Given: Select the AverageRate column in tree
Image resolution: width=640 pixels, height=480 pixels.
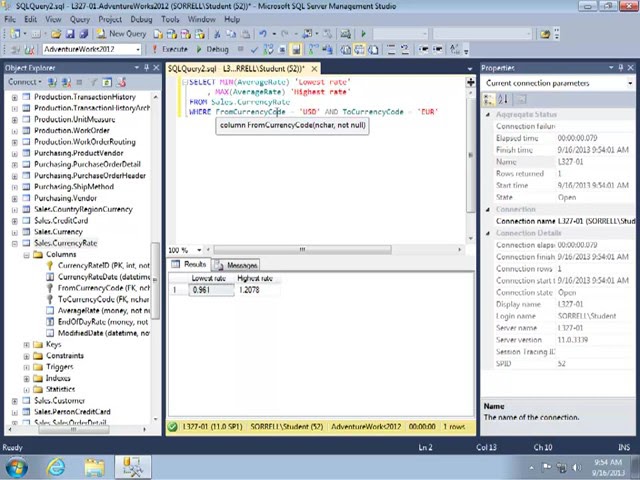Looking at the screenshot, I should [x=104, y=311].
